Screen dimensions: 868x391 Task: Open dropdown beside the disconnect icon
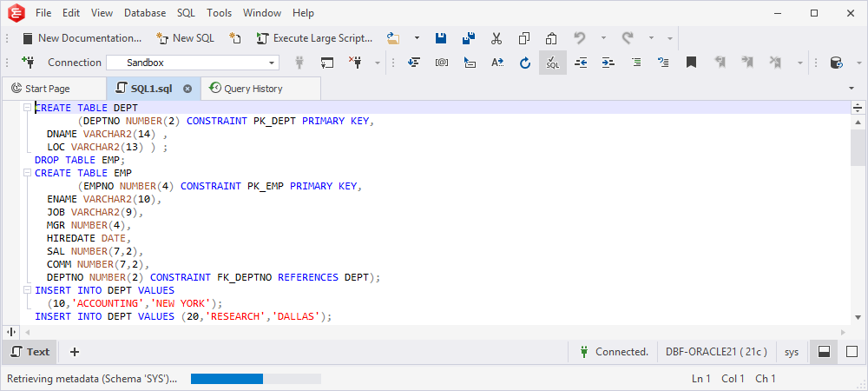point(378,63)
